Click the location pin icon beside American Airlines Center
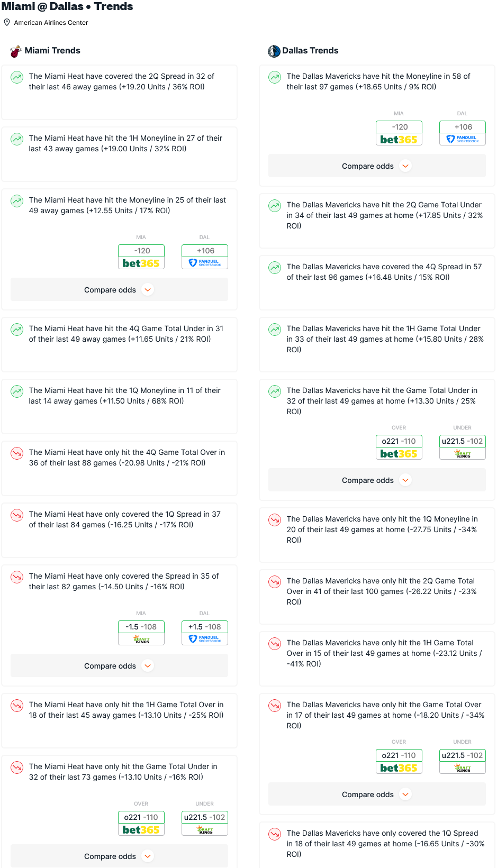Screen dimensions: 497x868 coord(7,23)
